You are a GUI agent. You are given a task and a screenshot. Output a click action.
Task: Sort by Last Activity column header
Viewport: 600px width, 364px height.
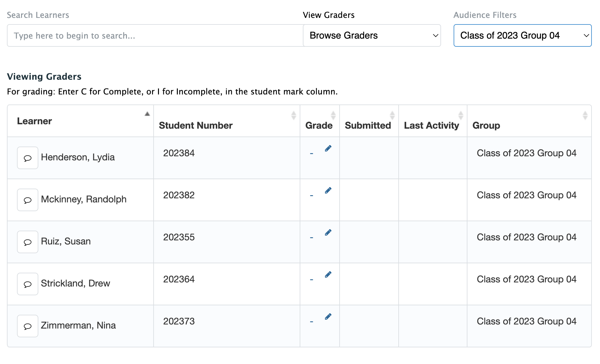(x=431, y=125)
